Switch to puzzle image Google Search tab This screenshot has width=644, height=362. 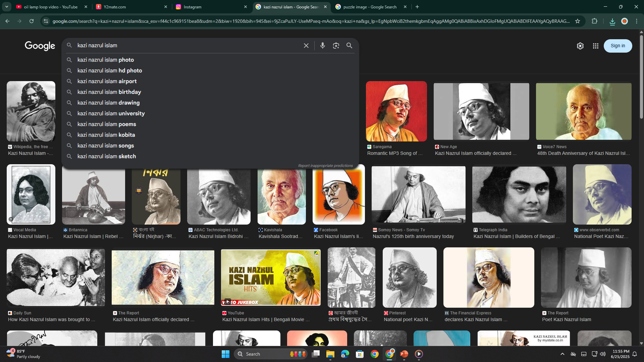370,7
